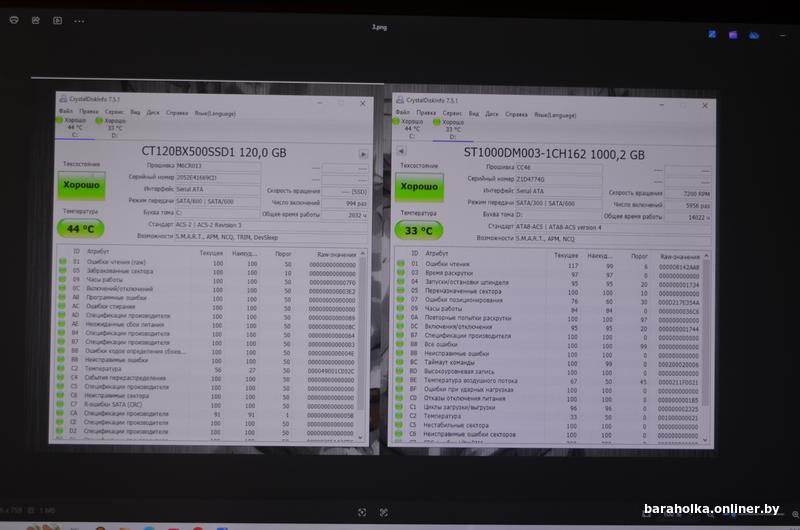
Task: Click the fit-to-window icon at bottom center
Action: 362,512
